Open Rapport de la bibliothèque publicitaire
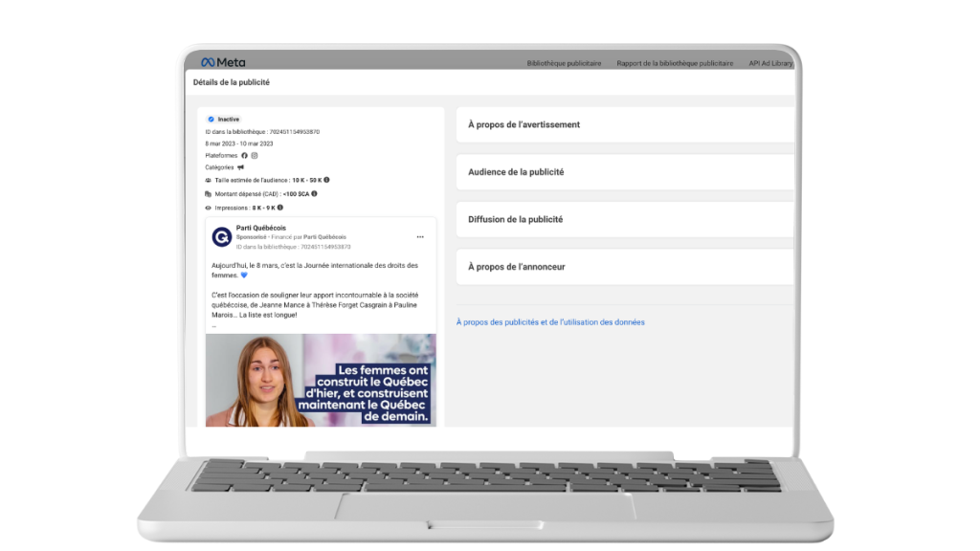The height and width of the screenshot is (551, 980). tap(675, 63)
